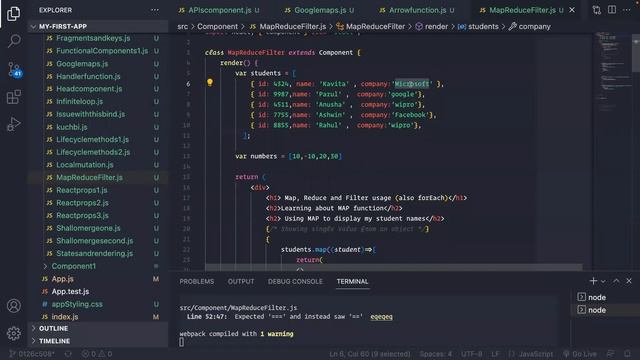Open errors and warnings count
Viewport: 640px width, 360px height.
point(97,354)
